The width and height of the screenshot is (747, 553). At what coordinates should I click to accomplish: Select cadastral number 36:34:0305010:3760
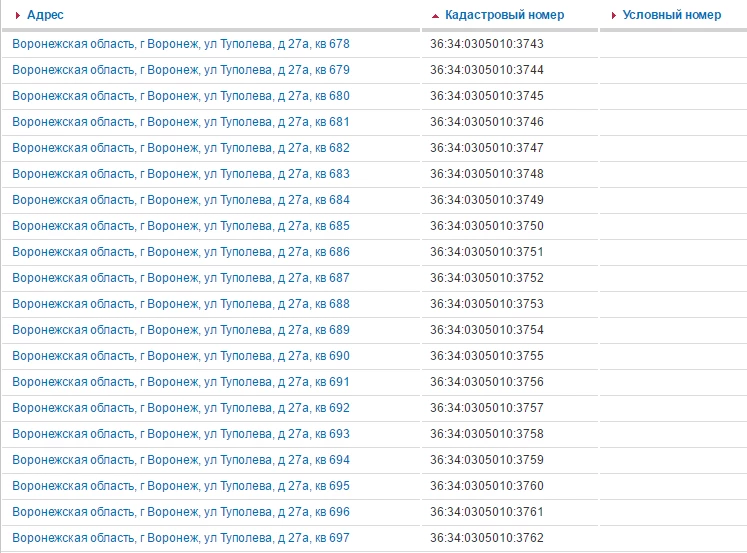coord(487,486)
